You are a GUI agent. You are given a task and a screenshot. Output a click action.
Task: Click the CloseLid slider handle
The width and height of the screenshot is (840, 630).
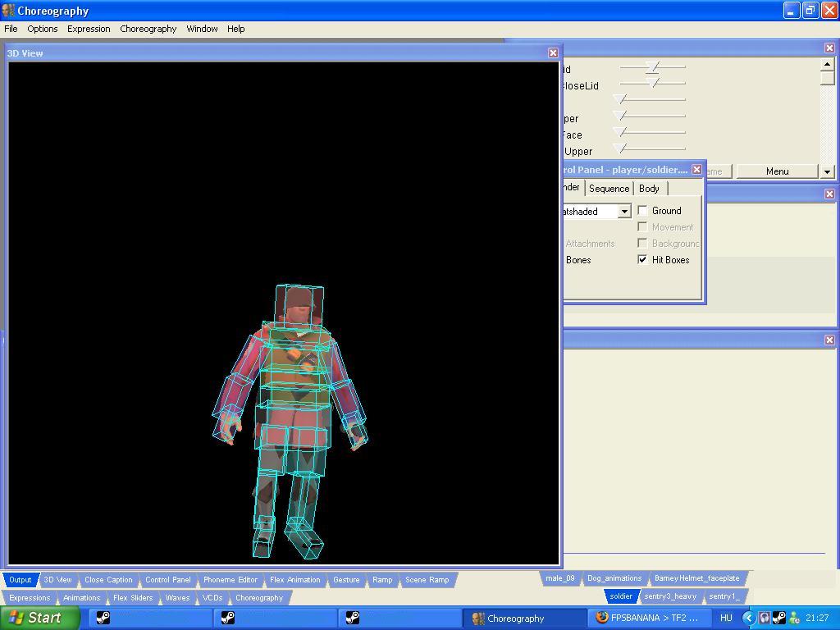click(x=654, y=83)
